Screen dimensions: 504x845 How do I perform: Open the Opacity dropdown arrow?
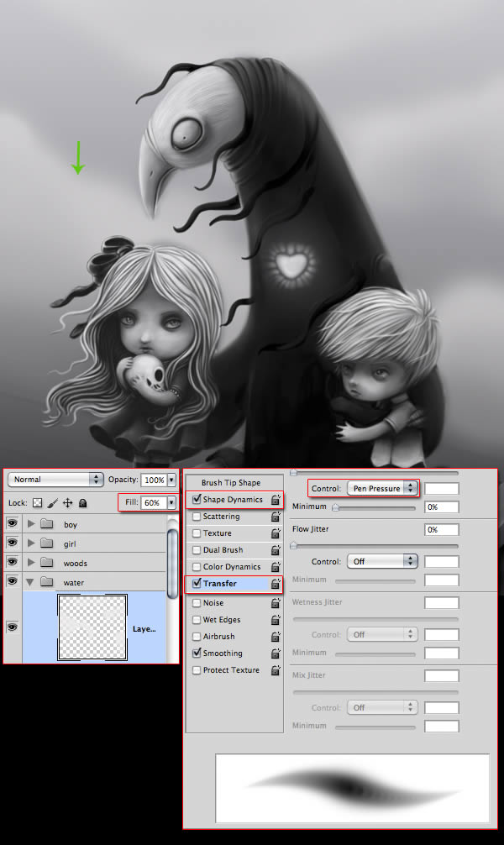click(x=171, y=480)
